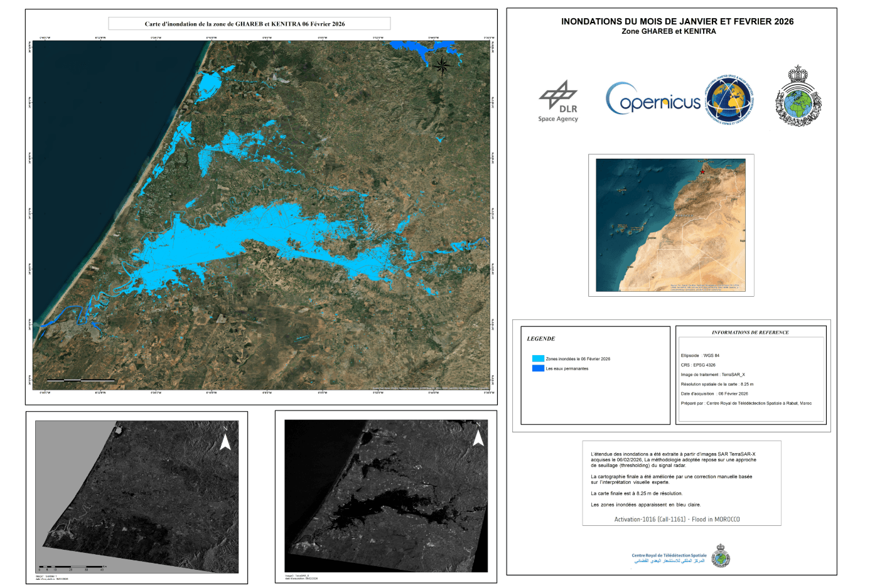870x588 pixels.
Task: Select the dark blue 'Les eaux permanentes' swatch
Action: [538, 368]
